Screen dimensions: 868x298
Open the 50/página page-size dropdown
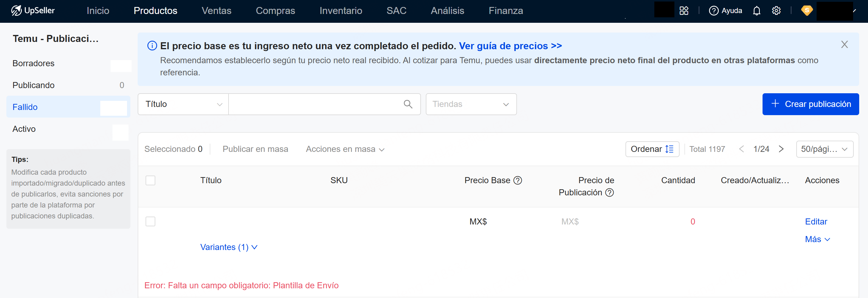824,149
